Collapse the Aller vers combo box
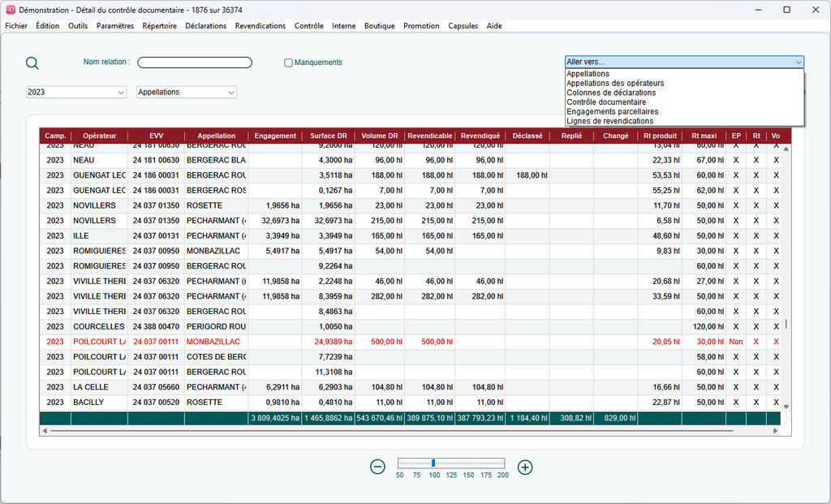Viewport: 831px width, 504px height. 799,62
